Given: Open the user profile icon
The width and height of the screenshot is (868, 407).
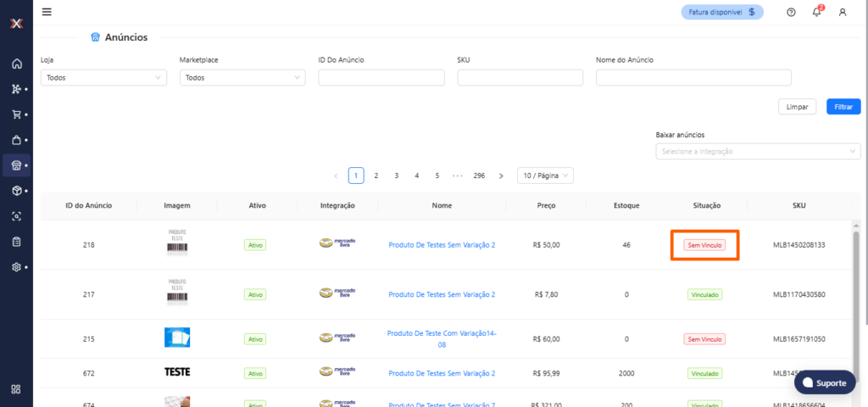Looking at the screenshot, I should pyautogui.click(x=842, y=12).
